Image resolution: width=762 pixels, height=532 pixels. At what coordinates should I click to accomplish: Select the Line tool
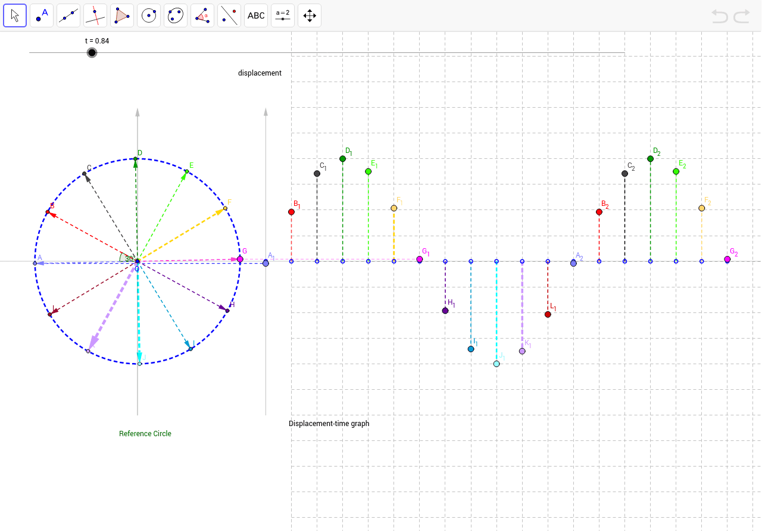[68, 15]
